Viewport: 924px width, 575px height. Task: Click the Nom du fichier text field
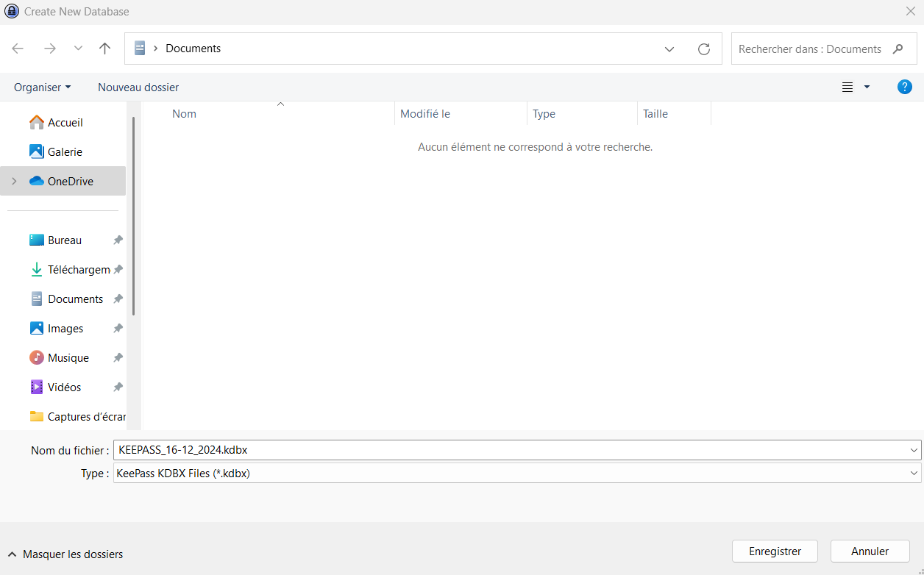508,450
